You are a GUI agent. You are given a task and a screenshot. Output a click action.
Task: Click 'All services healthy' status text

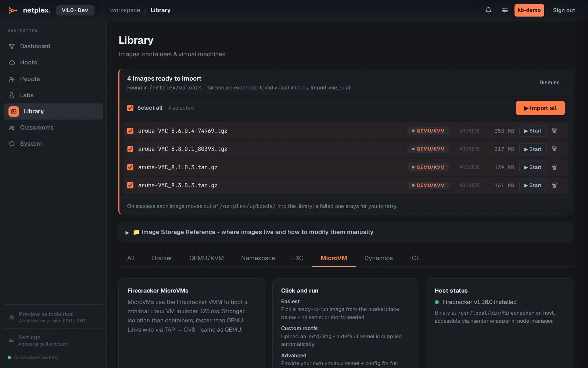(x=36, y=358)
